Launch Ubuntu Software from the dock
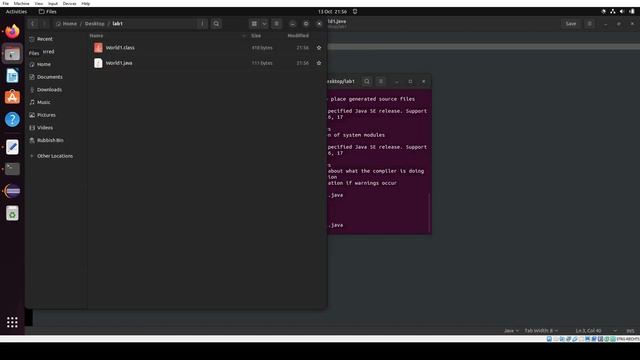 point(12,97)
